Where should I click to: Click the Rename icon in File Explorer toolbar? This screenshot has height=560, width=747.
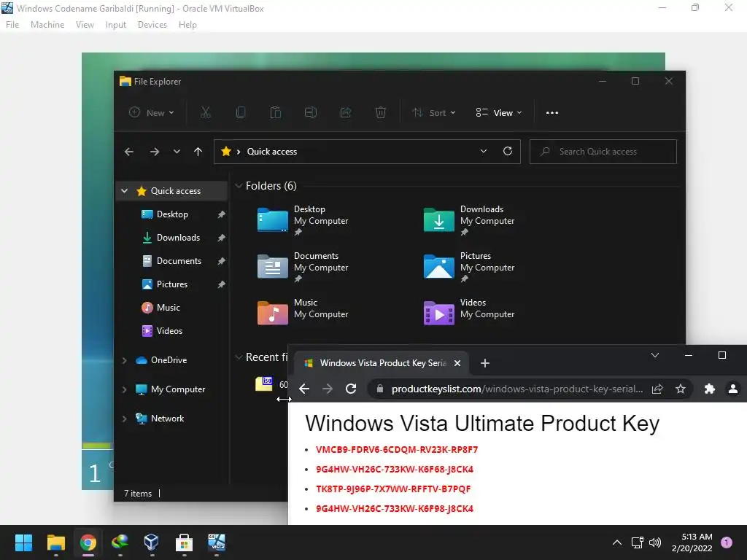pyautogui.click(x=311, y=113)
